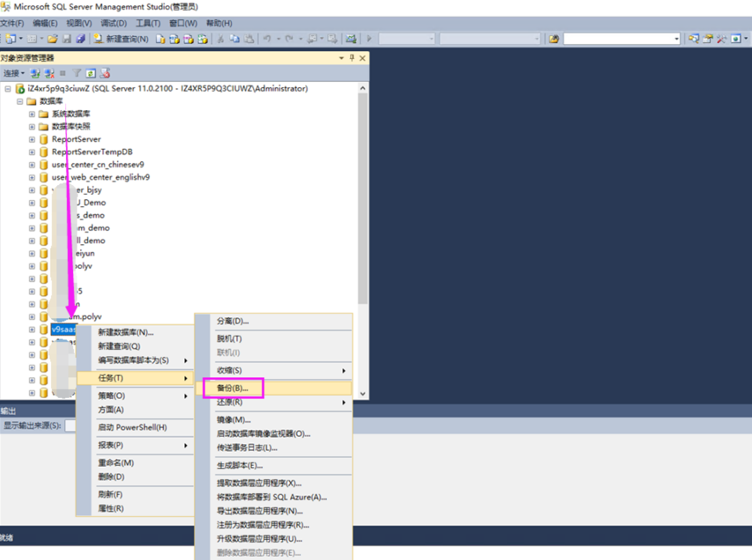Open the 工具(T) menu in menu bar
This screenshot has width=752, height=560.
coord(147,23)
